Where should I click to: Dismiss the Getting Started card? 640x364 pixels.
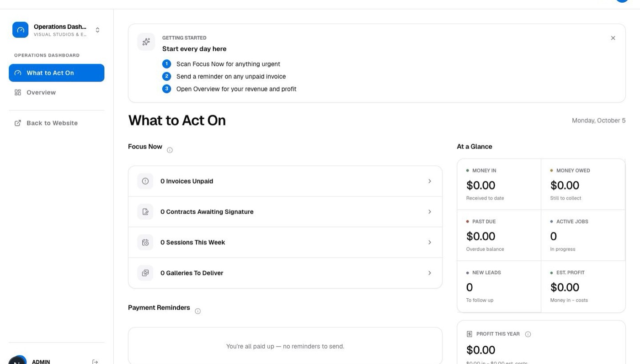[613, 38]
